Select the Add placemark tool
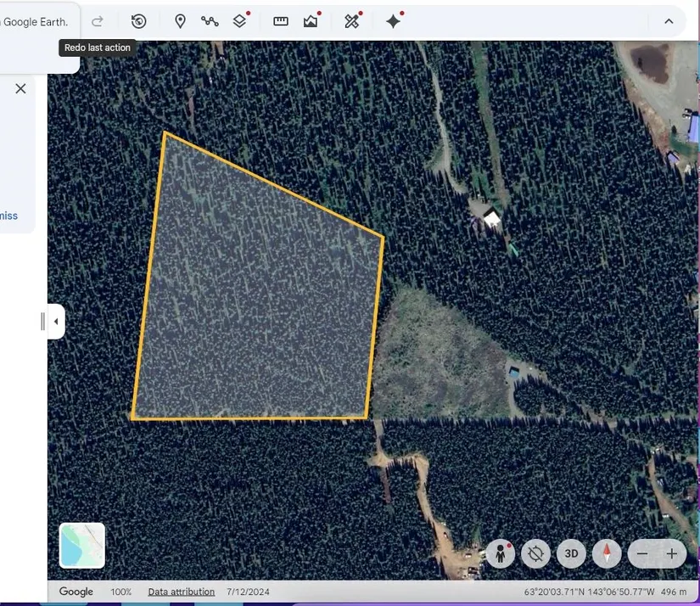 click(180, 21)
